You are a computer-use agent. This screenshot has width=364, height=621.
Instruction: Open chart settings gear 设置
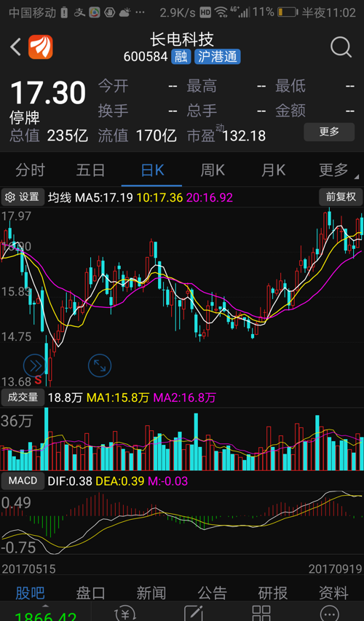(23, 197)
